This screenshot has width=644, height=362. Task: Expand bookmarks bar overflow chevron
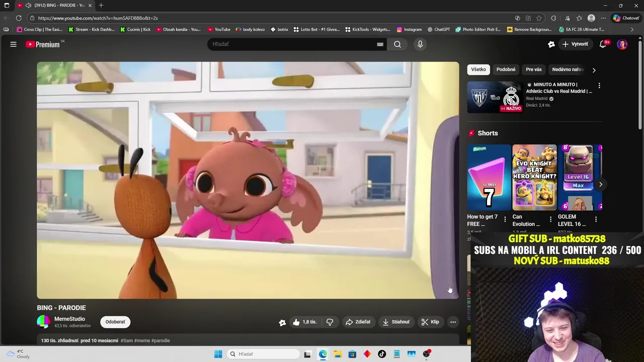[632, 30]
